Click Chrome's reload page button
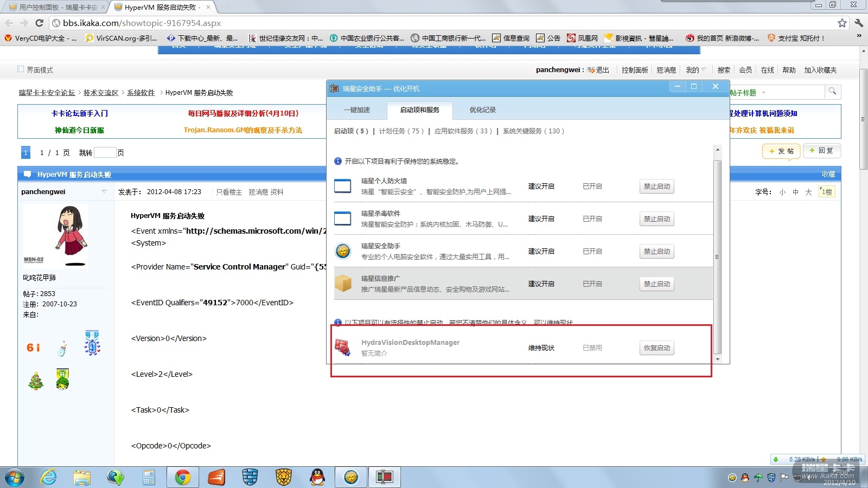The height and width of the screenshot is (488, 868). pos(39,23)
